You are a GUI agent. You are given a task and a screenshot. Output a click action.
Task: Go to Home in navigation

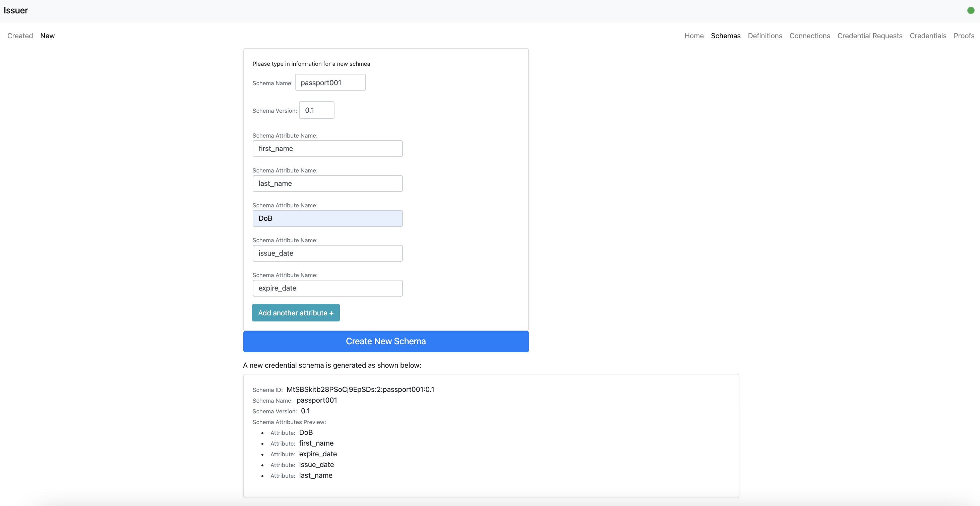pyautogui.click(x=694, y=36)
